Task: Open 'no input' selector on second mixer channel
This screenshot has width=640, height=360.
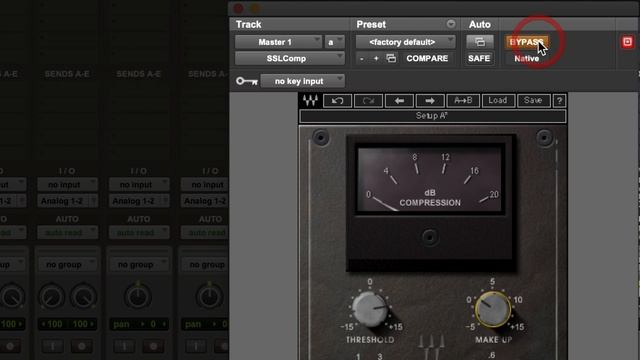Action: 67,184
